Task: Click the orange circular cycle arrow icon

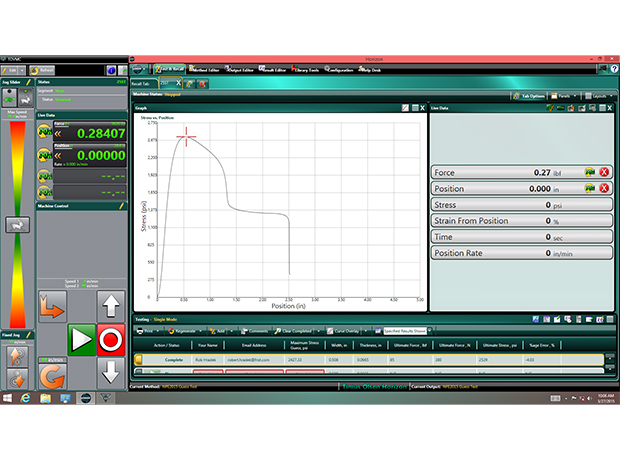Action: (52, 377)
